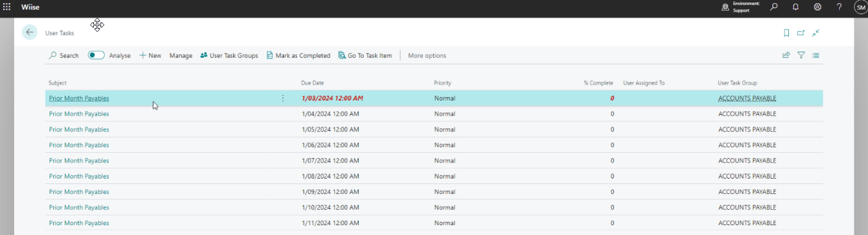The height and width of the screenshot is (235, 868).
Task: Open the Manage menu
Action: 181,55
